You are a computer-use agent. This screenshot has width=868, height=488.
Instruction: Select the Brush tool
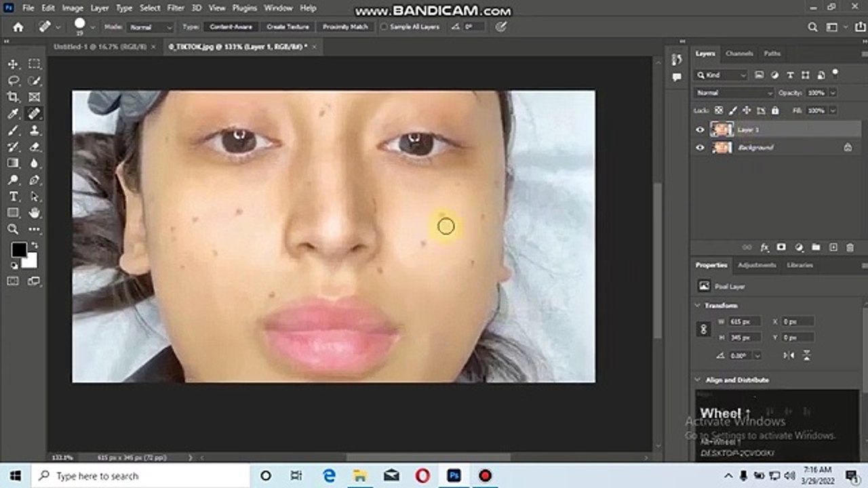pos(13,130)
